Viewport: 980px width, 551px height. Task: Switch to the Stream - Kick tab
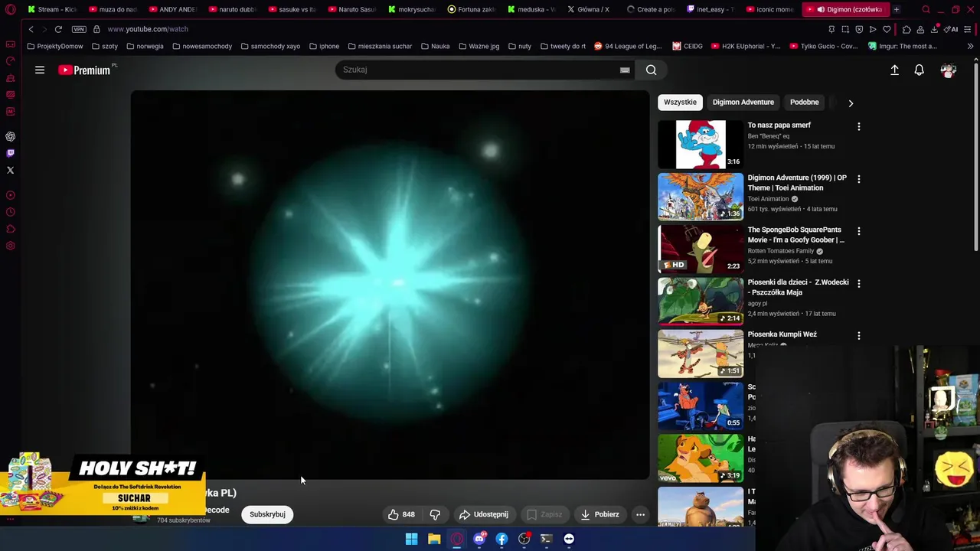coord(52,9)
